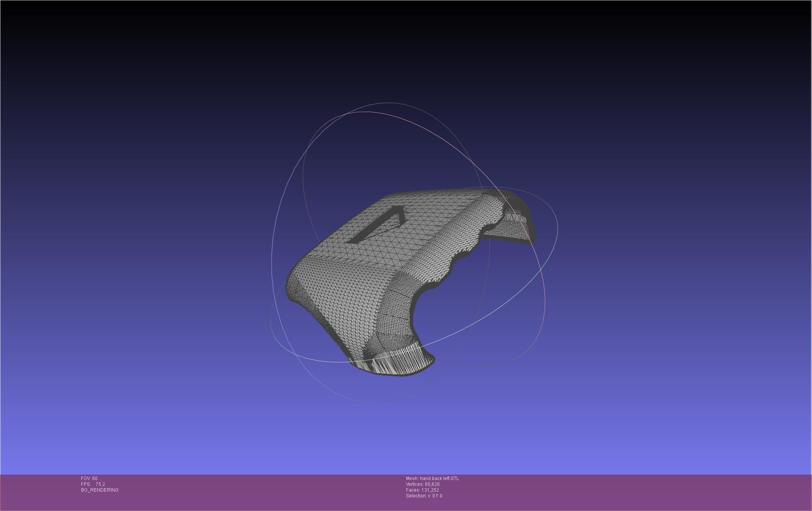Click the FOV: 60 status text
Screen dimensions: 812x511
pos(89,478)
